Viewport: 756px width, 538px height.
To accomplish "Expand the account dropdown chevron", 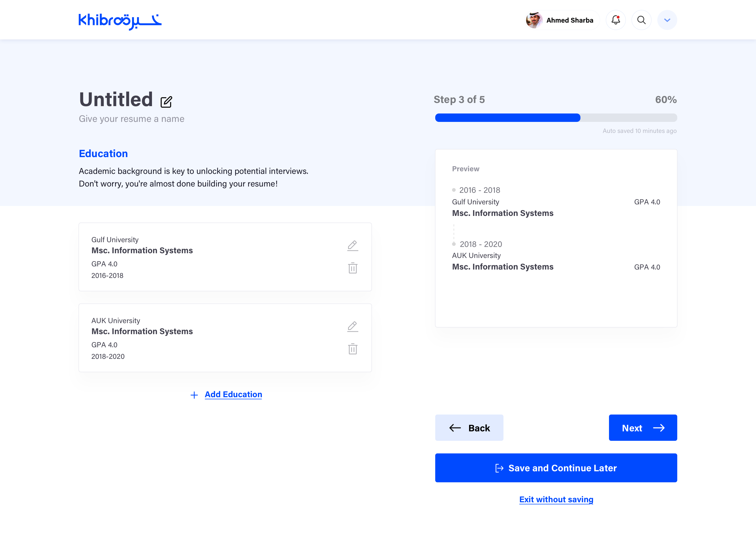I will point(667,20).
